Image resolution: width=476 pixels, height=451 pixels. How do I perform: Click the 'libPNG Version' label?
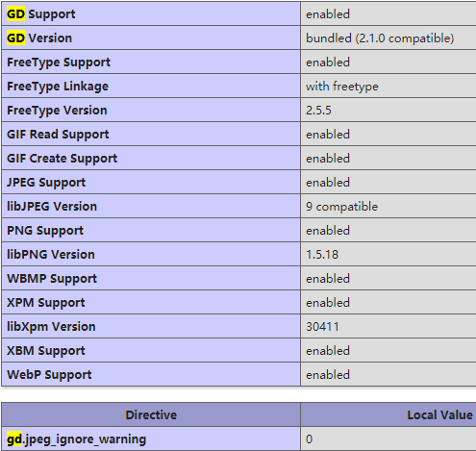[51, 255]
